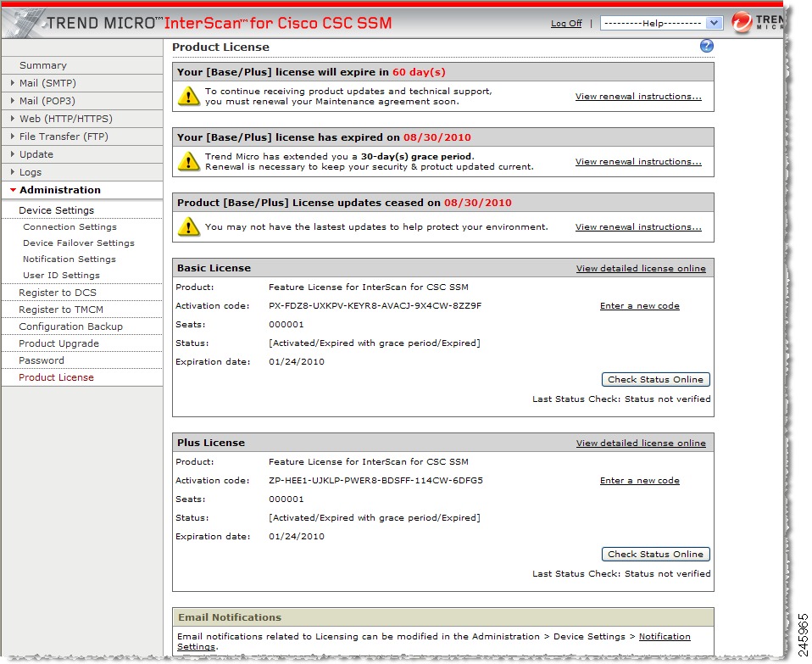Check Status Online for Plus License

coord(655,555)
